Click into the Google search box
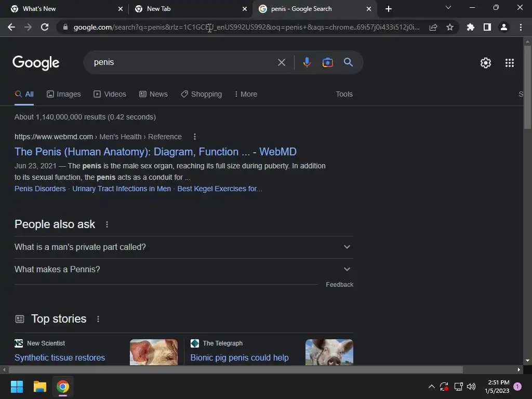 tap(183, 62)
